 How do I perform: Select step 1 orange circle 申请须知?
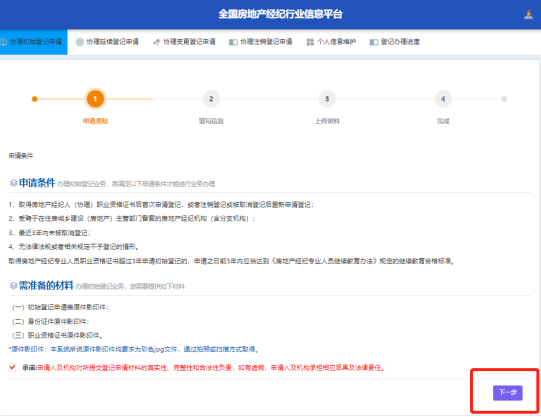click(95, 99)
